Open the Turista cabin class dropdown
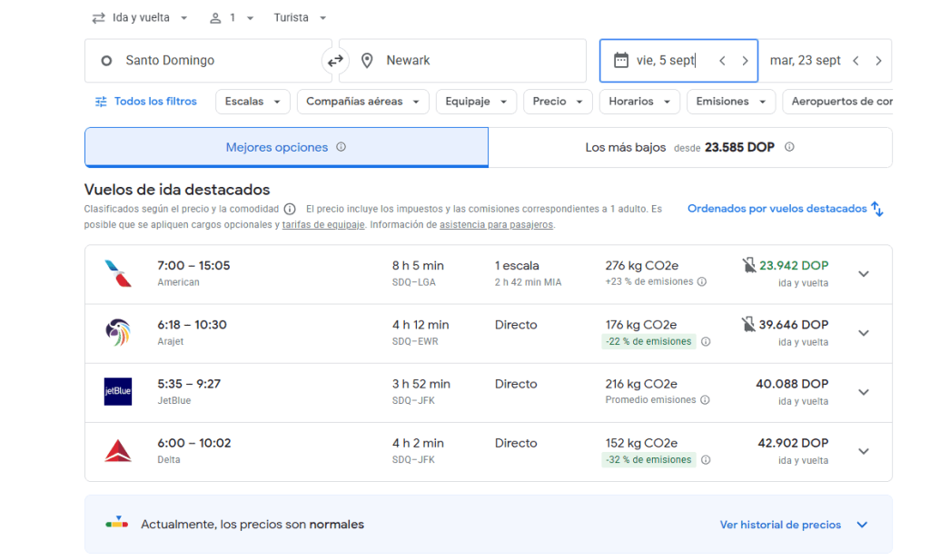 (x=300, y=17)
